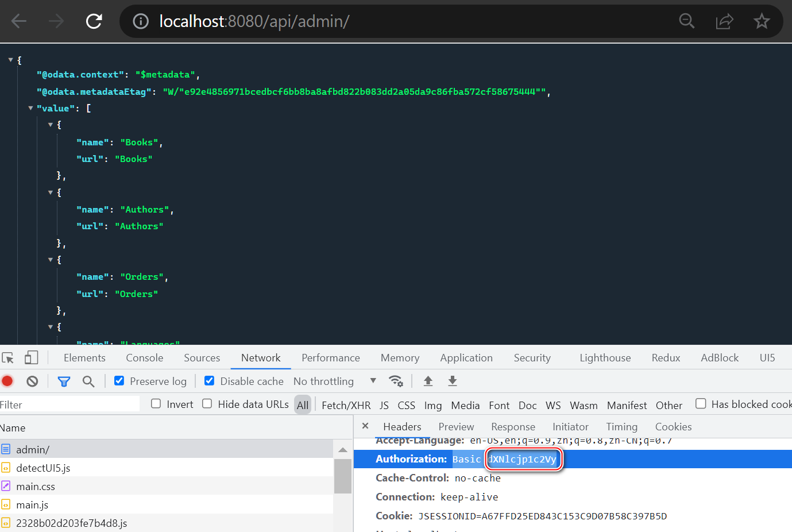
Task: Enable Invert filter checkbox
Action: pyautogui.click(x=156, y=404)
